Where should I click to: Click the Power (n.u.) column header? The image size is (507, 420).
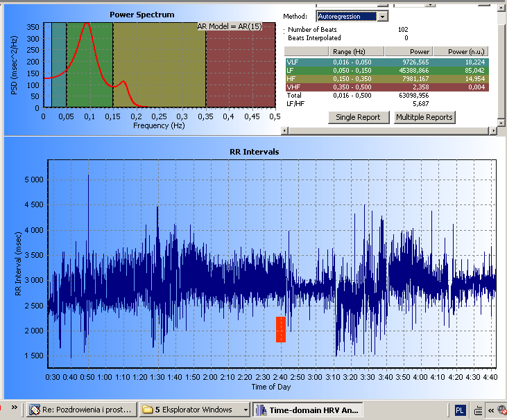(x=461, y=51)
